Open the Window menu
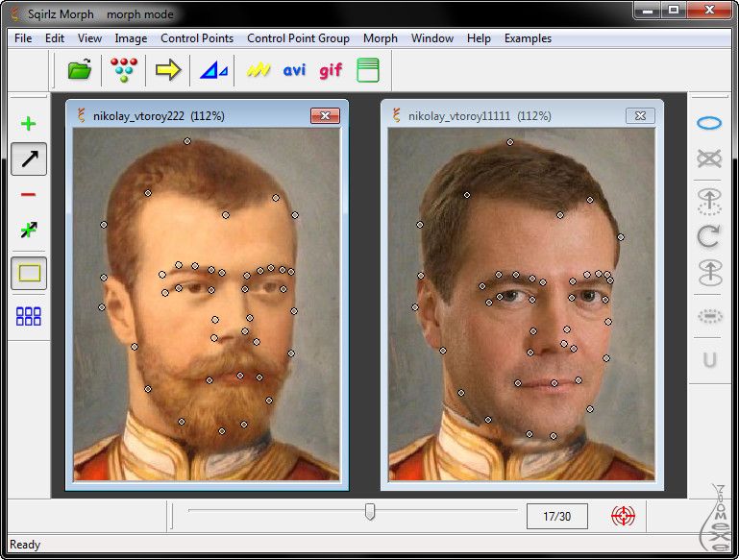The height and width of the screenshot is (560, 739). point(432,38)
